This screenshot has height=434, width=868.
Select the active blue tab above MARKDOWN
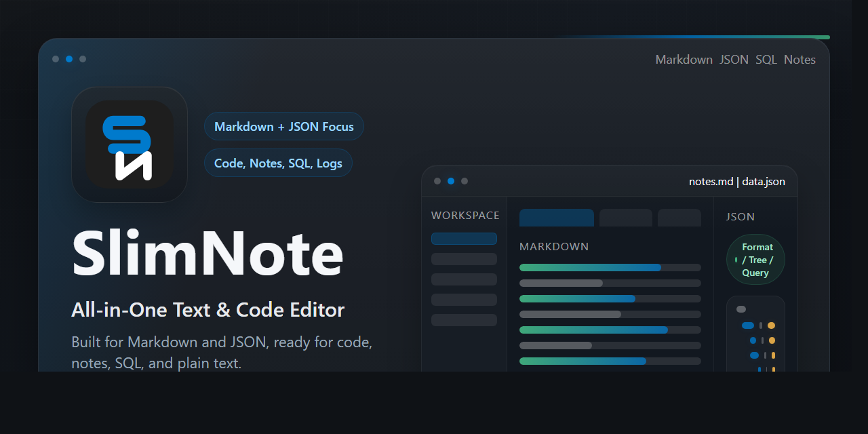[557, 218]
